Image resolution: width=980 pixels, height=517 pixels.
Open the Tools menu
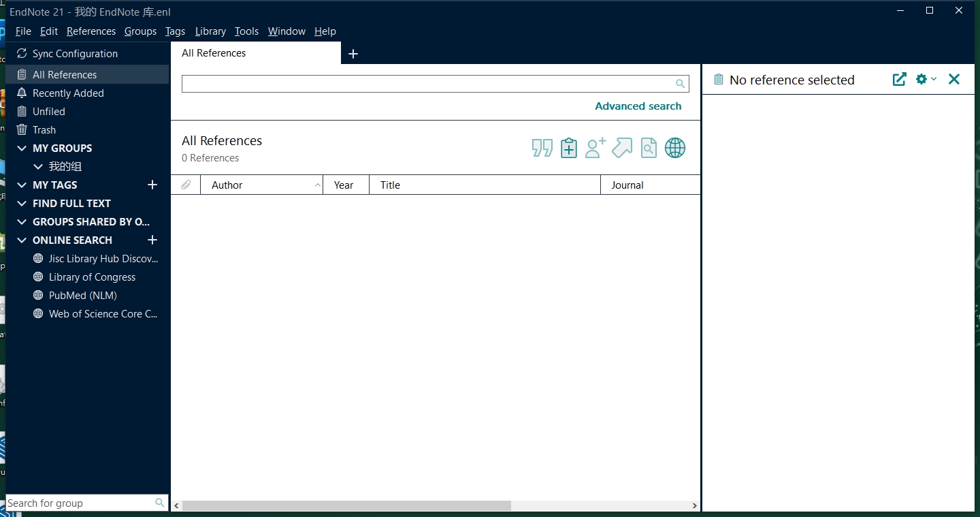[247, 31]
